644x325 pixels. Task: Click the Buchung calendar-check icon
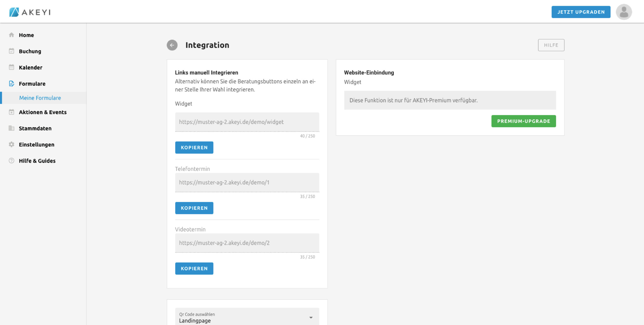12,51
